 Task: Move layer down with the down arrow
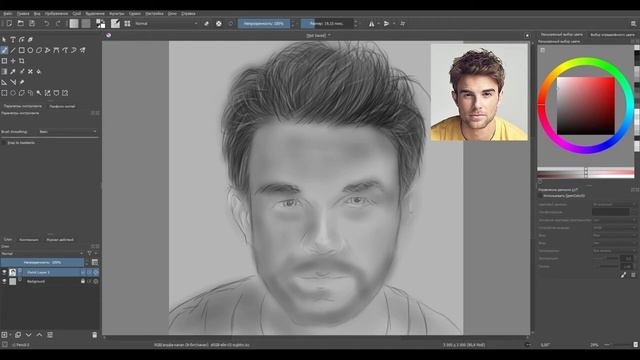[29, 335]
